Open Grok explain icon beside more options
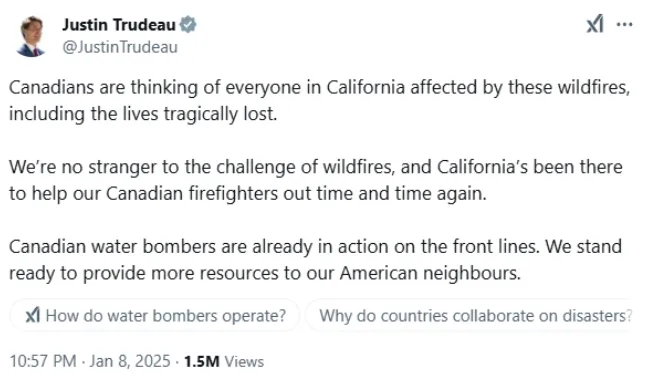Image resolution: width=650 pixels, height=377 pixels. (594, 24)
